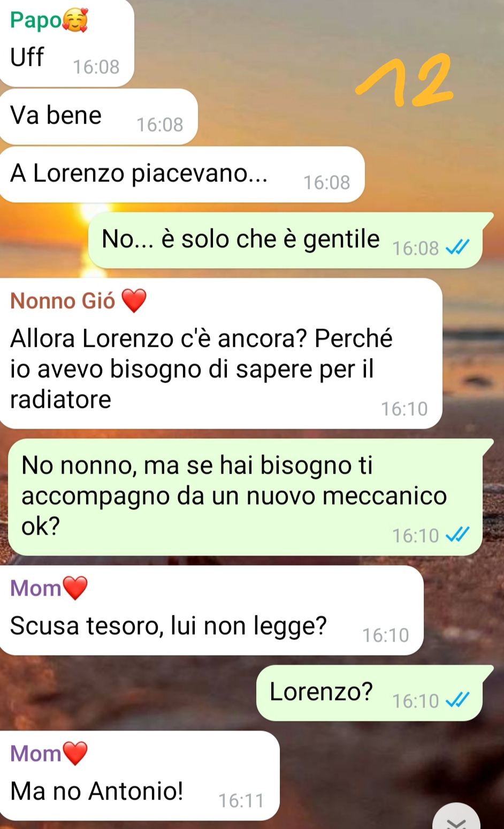This screenshot has height=829, width=504.
Task: Select the 'Scusa tesoro, lui non legge?' message
Action: click(x=211, y=610)
